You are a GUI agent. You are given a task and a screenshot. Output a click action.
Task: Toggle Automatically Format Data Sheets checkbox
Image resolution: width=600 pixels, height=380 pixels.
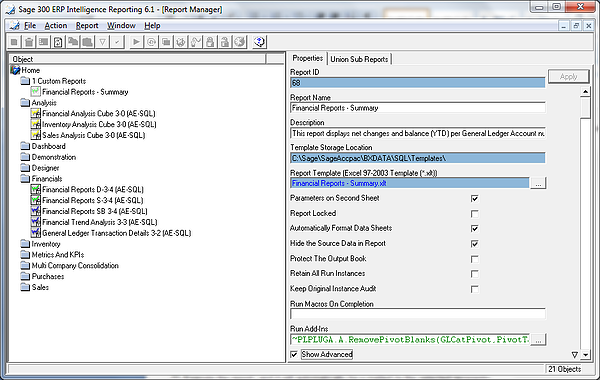pyautogui.click(x=474, y=228)
